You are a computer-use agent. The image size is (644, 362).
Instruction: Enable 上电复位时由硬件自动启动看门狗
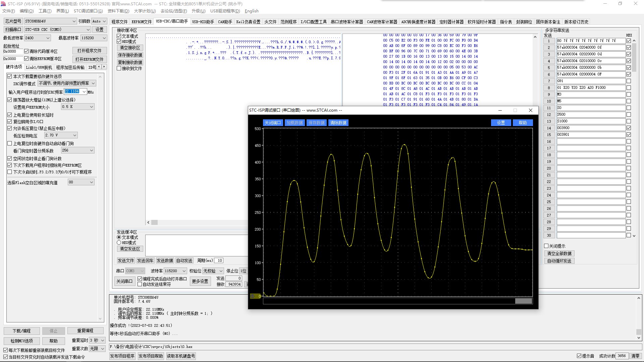(10, 143)
